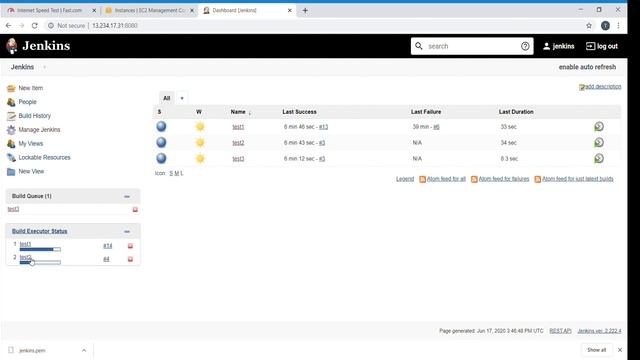Viewport: 640px width, 360px height.
Task: Schedule a build for test3
Action: [x=599, y=158]
